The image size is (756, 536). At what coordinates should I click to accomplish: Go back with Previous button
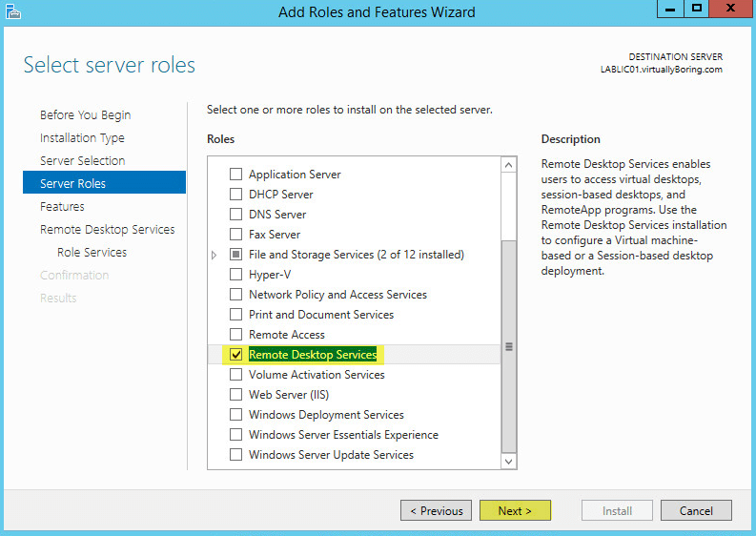coord(437,510)
